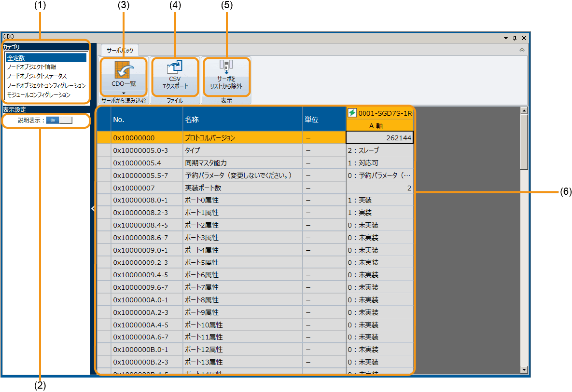Pin the CDO panel with pushpin icon

[x=515, y=38]
